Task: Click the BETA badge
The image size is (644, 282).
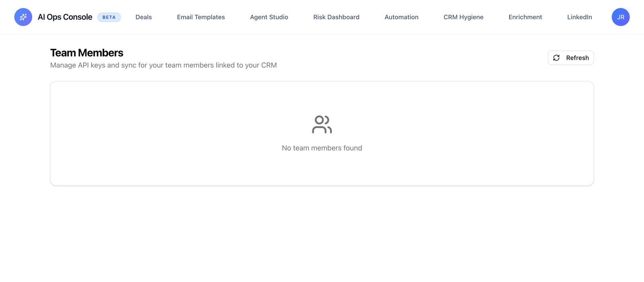Action: (109, 17)
